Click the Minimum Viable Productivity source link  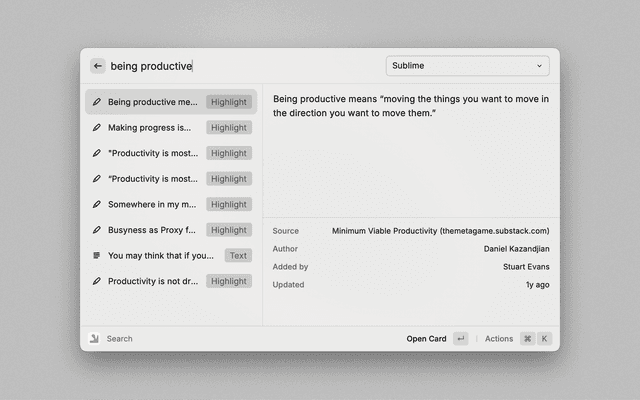tap(440, 231)
